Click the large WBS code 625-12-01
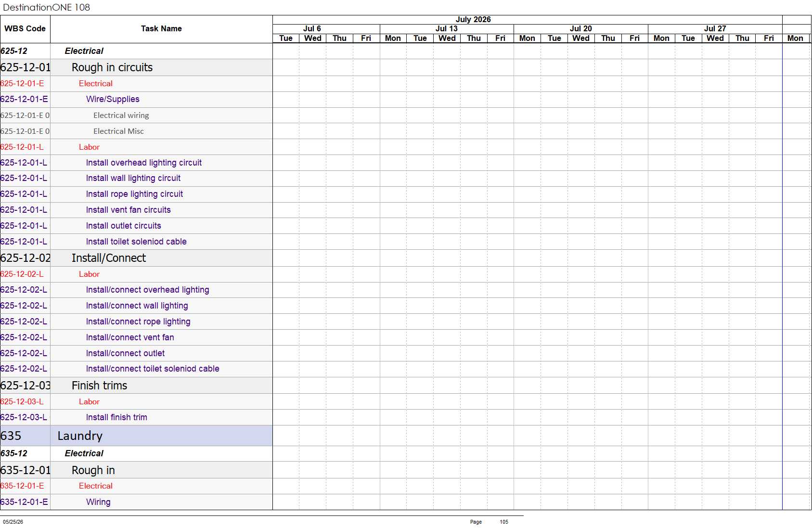This screenshot has height=528, width=812. pos(26,67)
